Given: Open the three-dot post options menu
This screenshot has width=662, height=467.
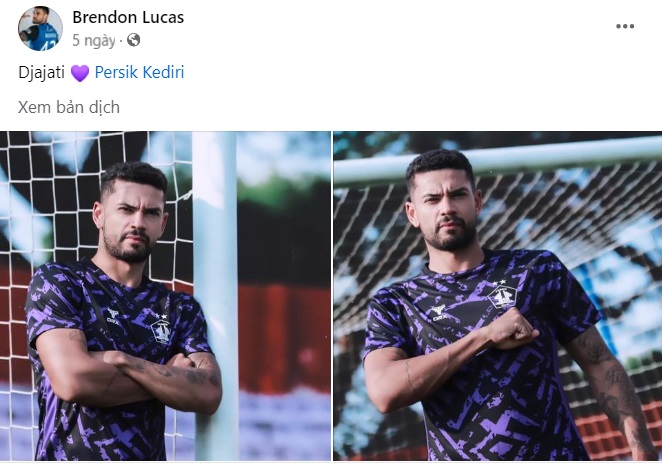Looking at the screenshot, I should click(x=625, y=26).
